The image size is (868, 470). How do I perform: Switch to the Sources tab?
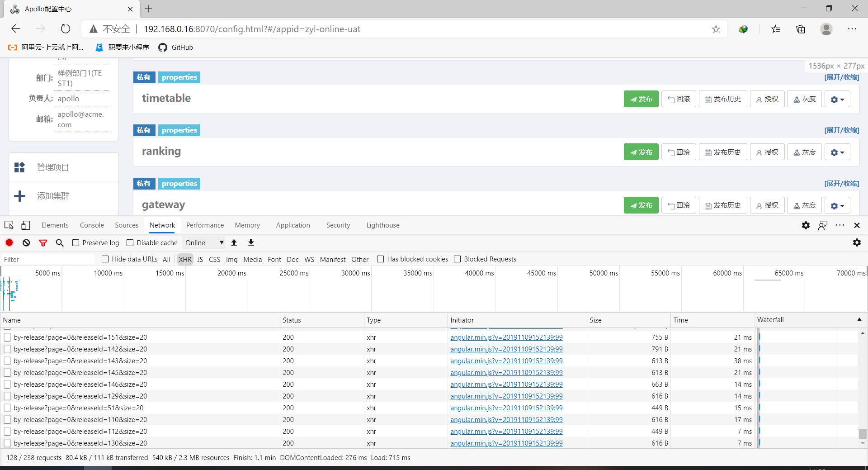point(127,225)
